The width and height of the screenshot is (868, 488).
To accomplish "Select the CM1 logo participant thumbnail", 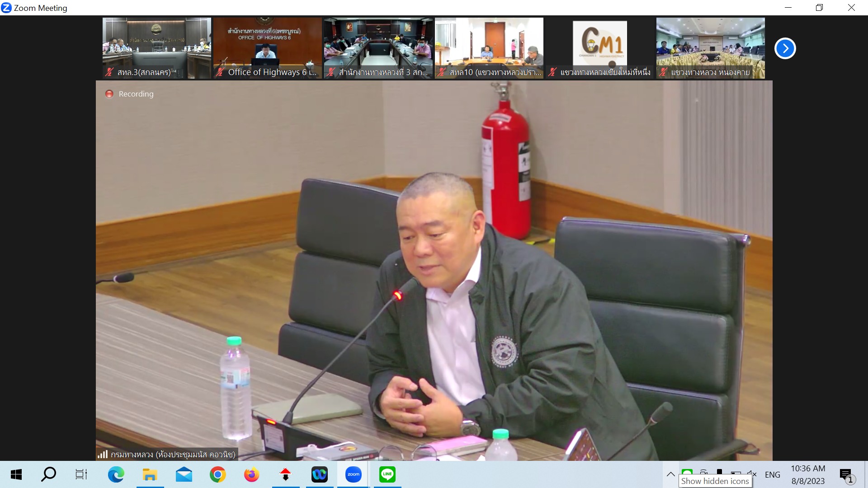I will (599, 48).
